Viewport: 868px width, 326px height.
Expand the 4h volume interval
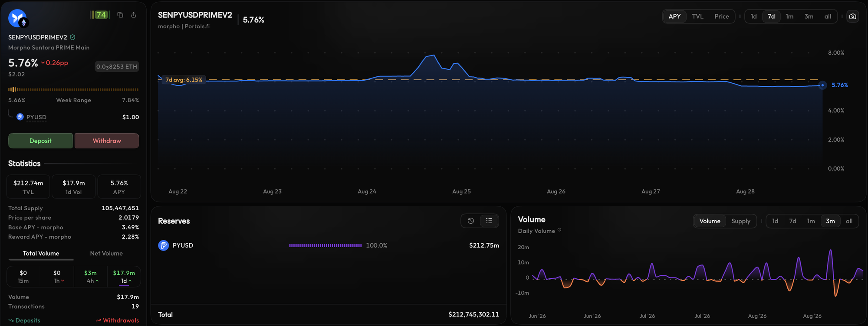click(x=90, y=277)
